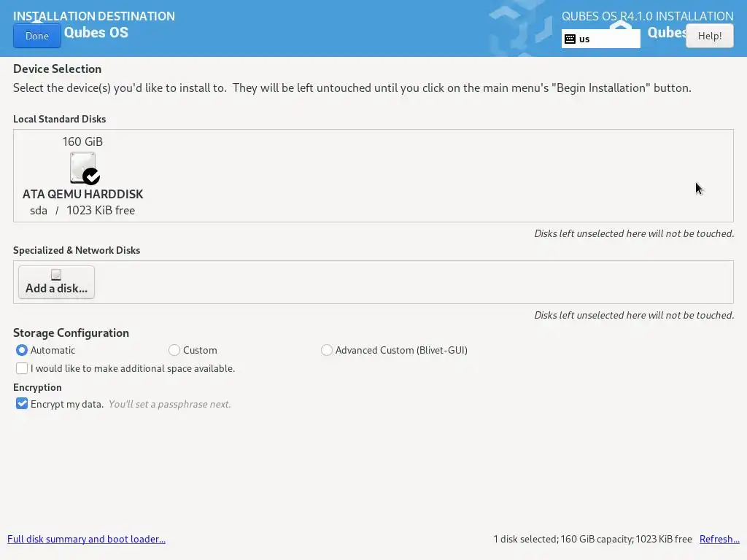
Task: Select Advanced Custom (Blivet-GUI) radio button
Action: (x=326, y=350)
